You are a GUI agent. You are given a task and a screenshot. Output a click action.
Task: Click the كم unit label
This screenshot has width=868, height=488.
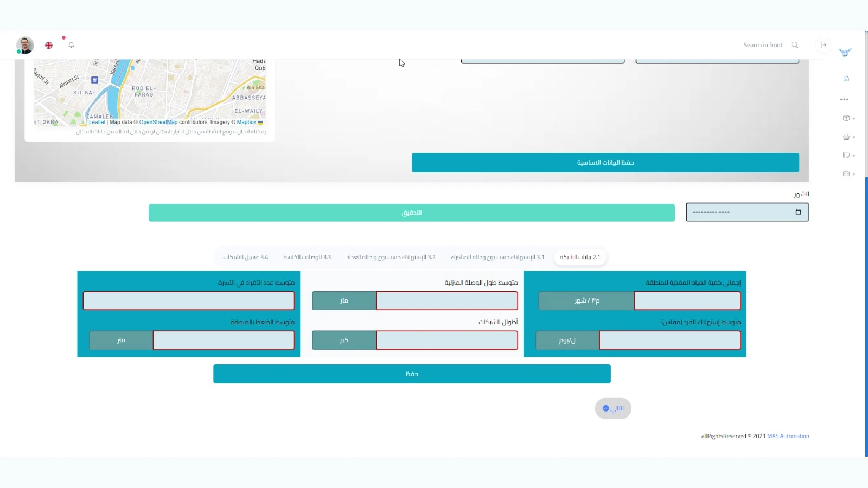pyautogui.click(x=344, y=340)
